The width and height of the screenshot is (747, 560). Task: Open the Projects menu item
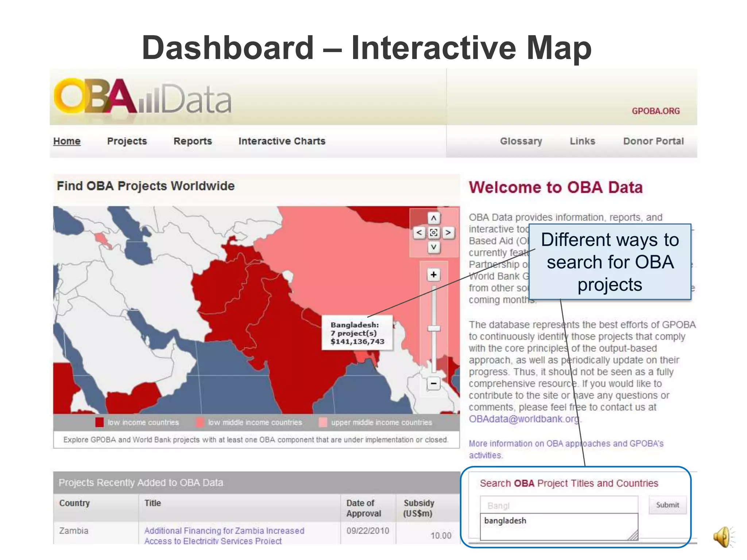127,141
